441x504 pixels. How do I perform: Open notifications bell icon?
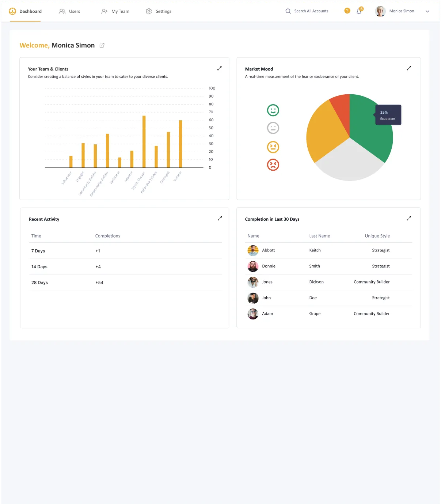[359, 11]
